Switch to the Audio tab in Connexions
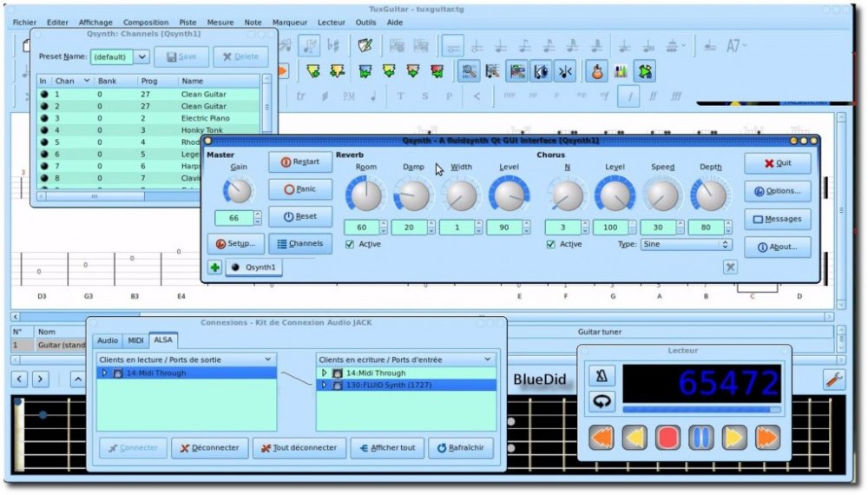 [x=108, y=340]
